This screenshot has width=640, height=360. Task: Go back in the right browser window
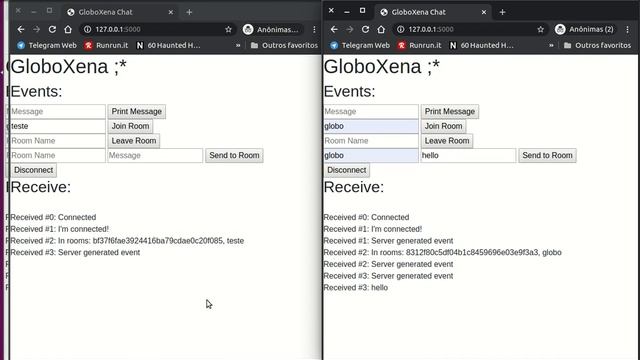click(x=334, y=29)
